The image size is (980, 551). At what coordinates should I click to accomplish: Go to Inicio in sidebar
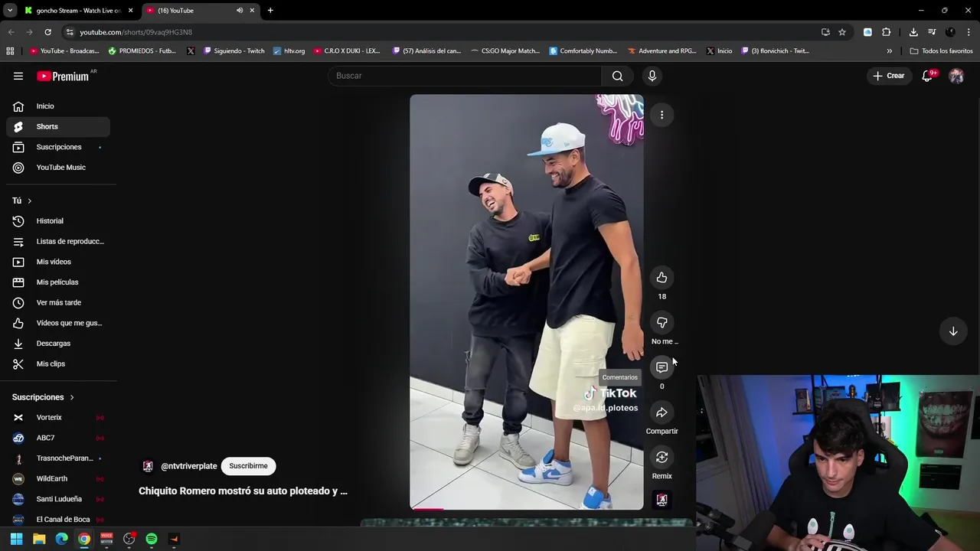click(58, 106)
